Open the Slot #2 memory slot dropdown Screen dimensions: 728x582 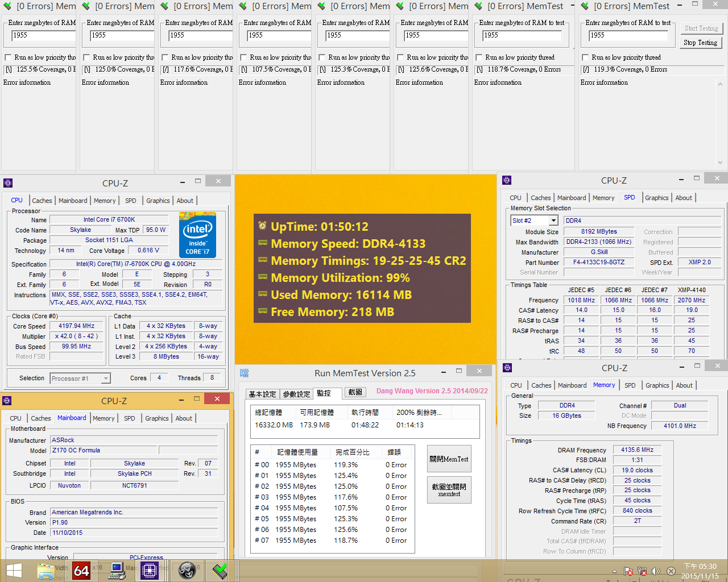(x=553, y=221)
